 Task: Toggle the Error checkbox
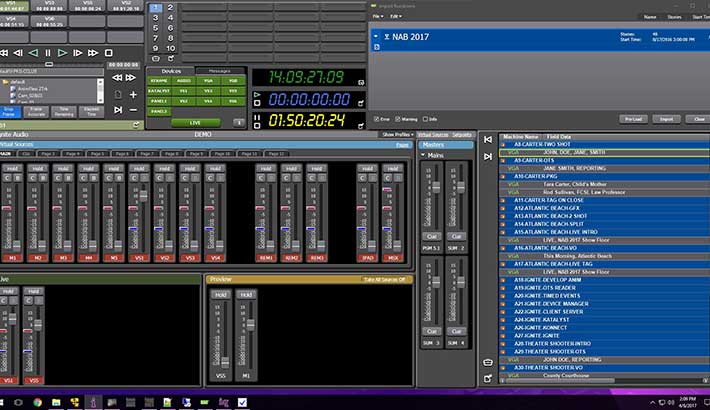pyautogui.click(x=377, y=118)
